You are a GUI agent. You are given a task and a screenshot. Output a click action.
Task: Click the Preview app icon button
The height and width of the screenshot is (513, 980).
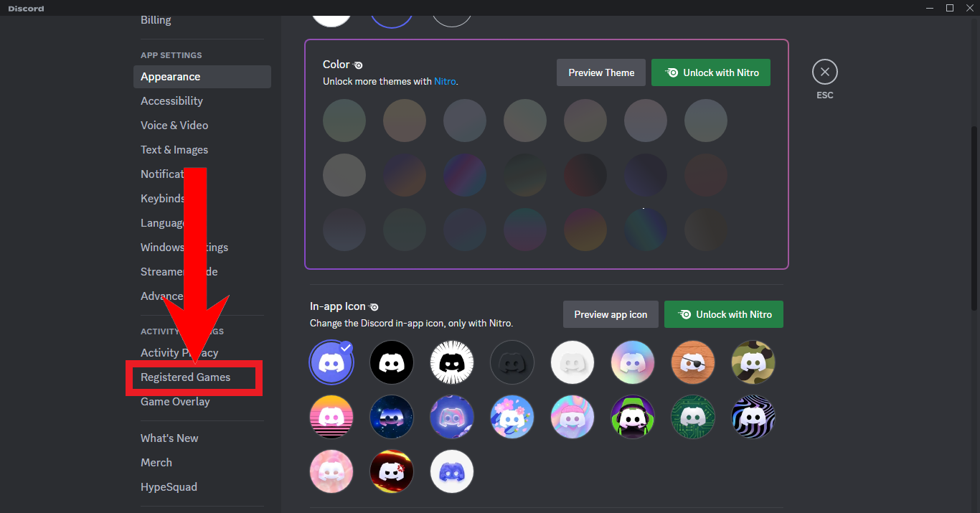click(x=611, y=314)
